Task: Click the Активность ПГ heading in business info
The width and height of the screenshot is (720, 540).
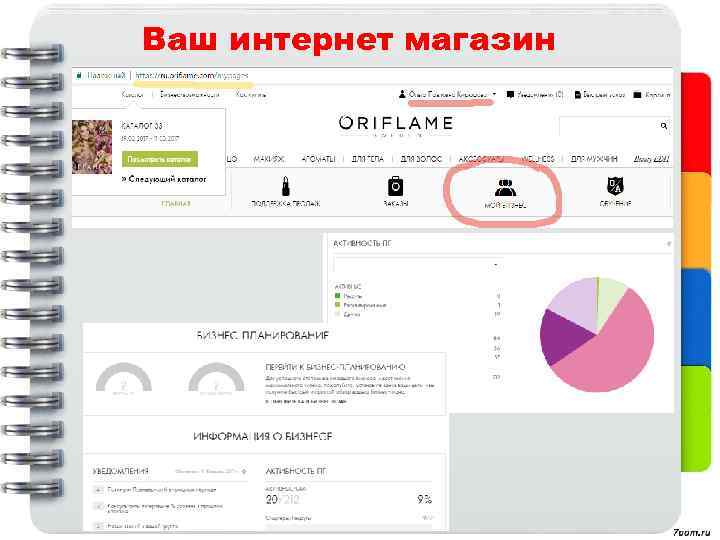Action: [296, 471]
